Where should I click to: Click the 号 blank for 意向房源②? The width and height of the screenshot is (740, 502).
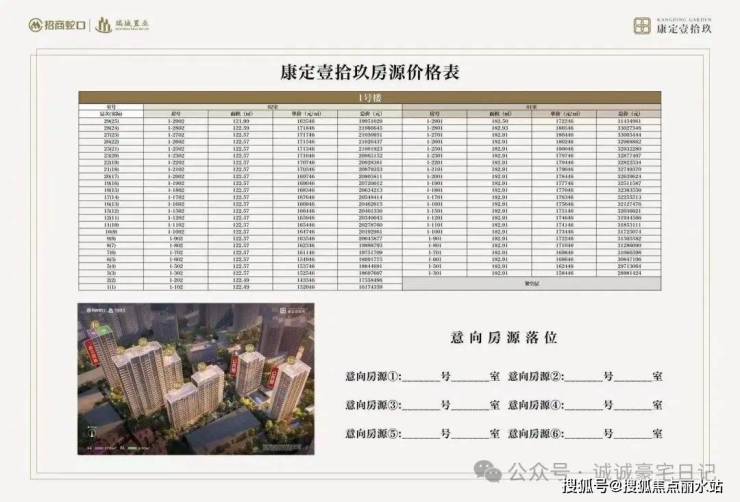point(584,377)
